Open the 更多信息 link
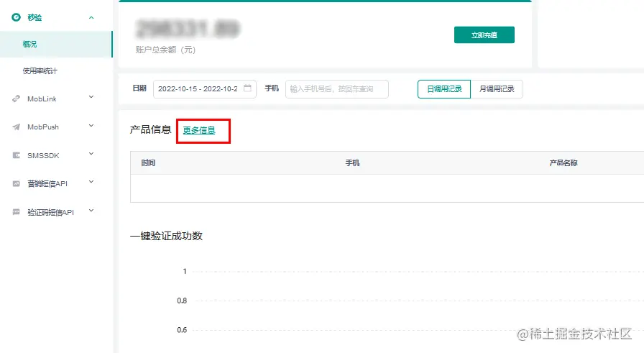The height and width of the screenshot is (353, 644). pyautogui.click(x=199, y=130)
